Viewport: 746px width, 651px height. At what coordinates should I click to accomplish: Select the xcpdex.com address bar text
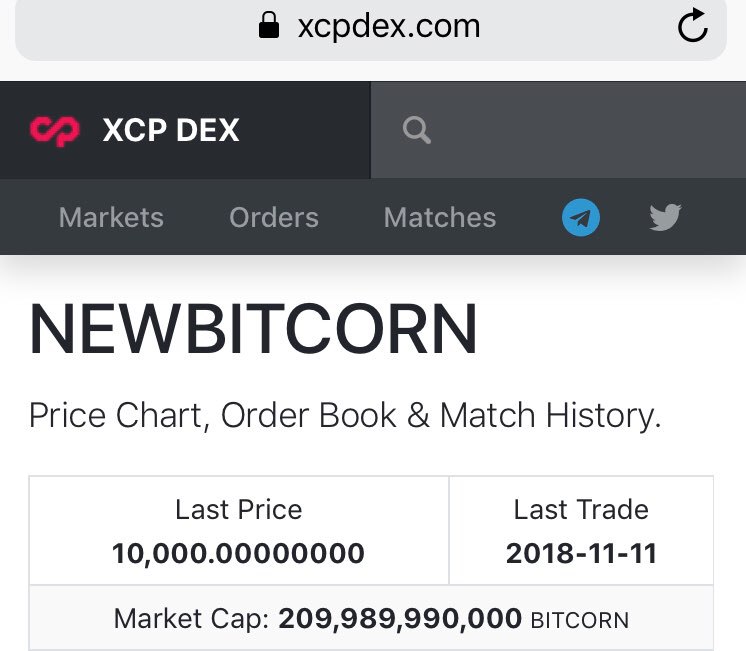point(389,26)
